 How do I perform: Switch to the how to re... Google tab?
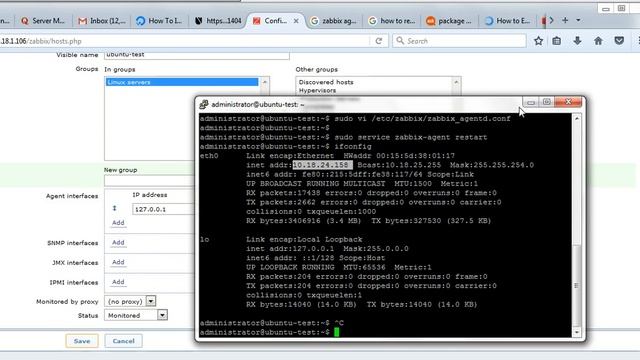coord(392,21)
